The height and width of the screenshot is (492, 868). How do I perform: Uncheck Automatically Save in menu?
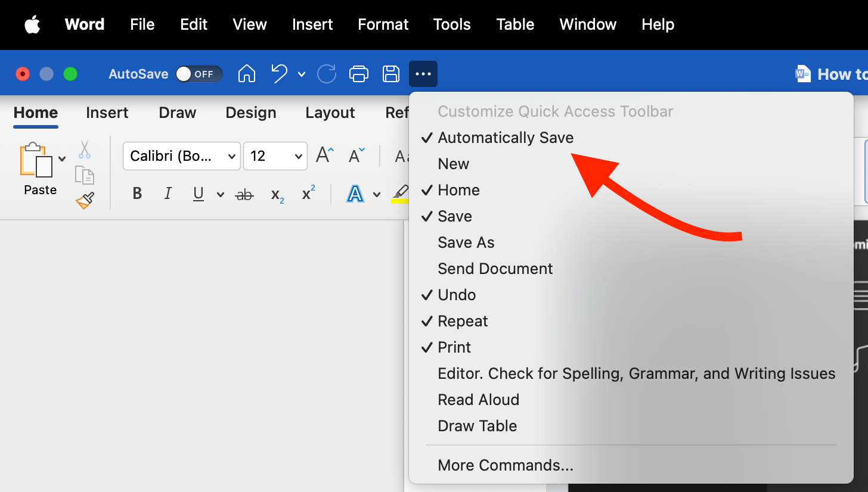(506, 138)
